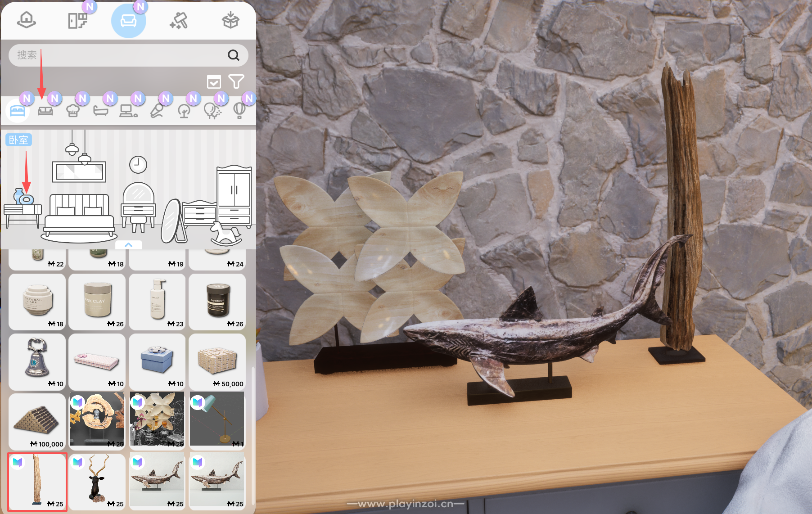
Task: Pick the outdoor tree category
Action: click(x=184, y=110)
